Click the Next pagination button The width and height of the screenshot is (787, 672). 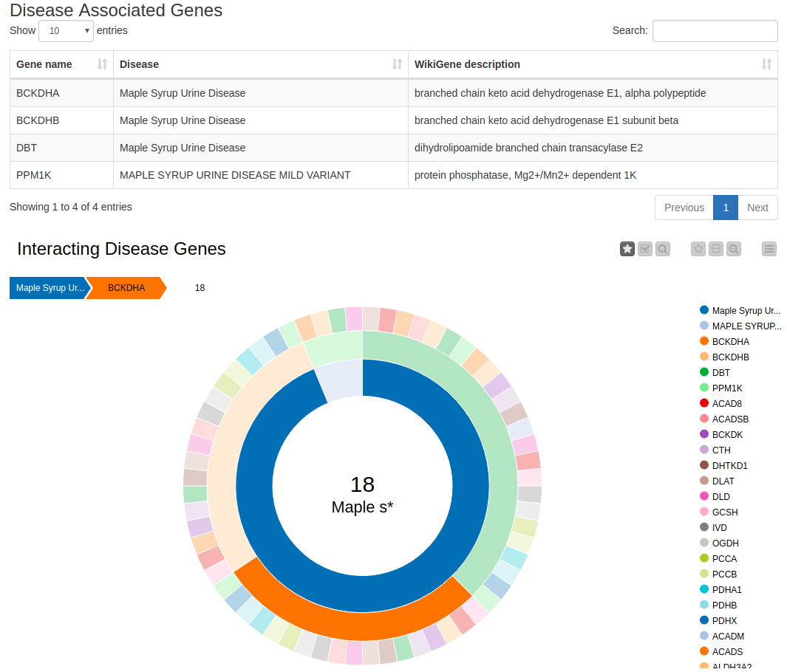click(758, 208)
